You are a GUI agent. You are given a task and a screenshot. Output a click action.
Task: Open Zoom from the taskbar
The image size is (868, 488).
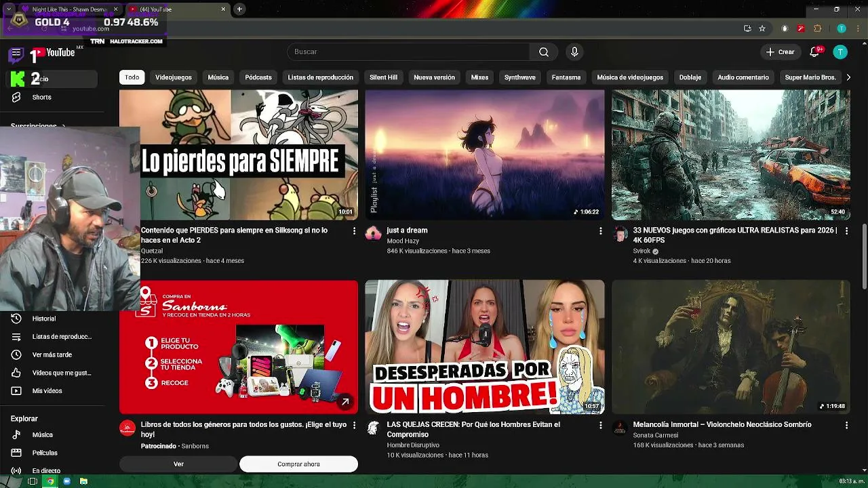click(x=66, y=481)
